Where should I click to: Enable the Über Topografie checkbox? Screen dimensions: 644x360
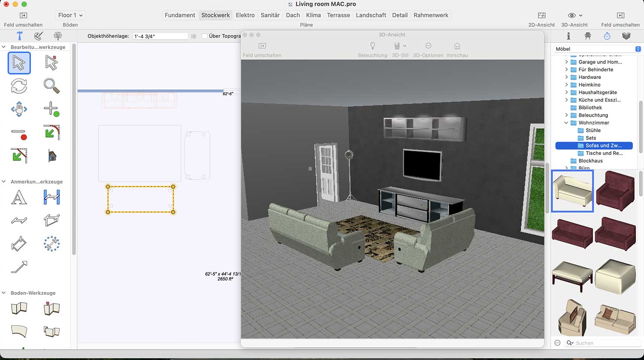point(205,36)
